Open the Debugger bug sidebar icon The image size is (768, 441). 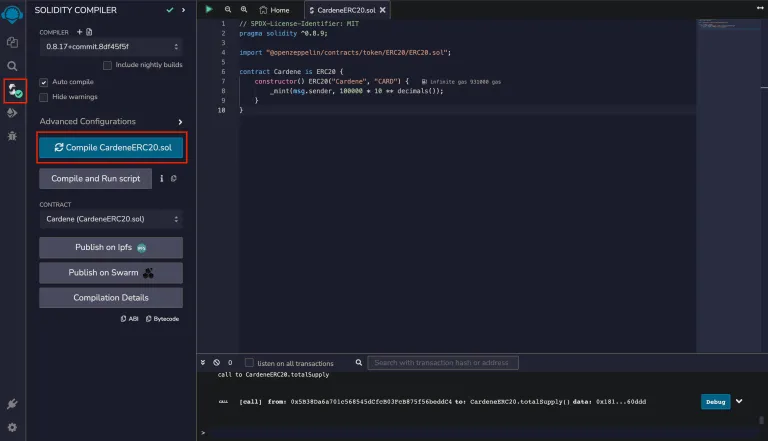point(12,136)
